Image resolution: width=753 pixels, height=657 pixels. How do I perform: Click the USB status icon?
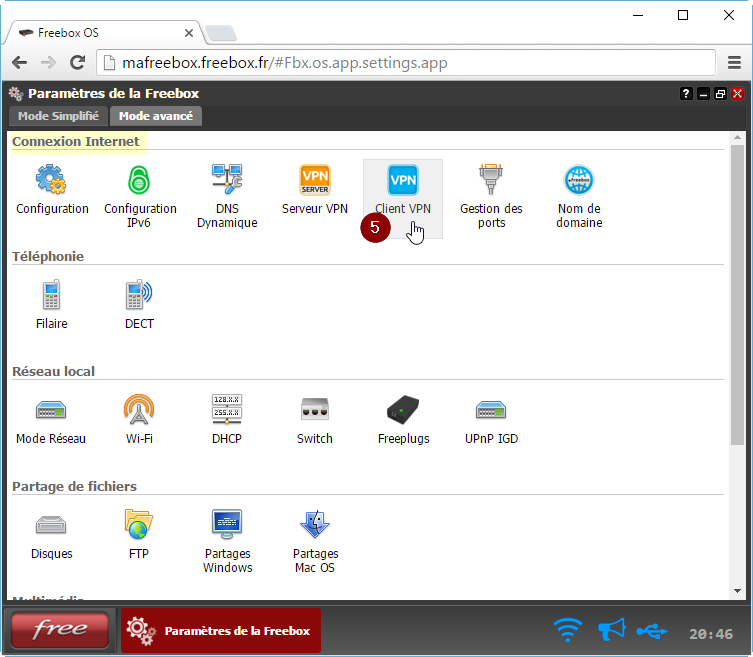pos(652,632)
